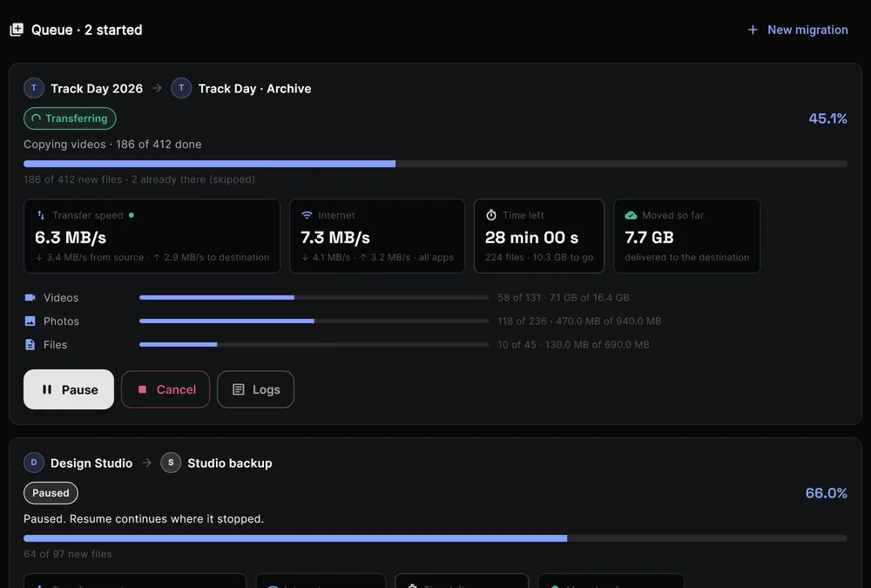Screen dimensions: 871x588
Task: Click the Videos camera icon
Action: pos(30,297)
